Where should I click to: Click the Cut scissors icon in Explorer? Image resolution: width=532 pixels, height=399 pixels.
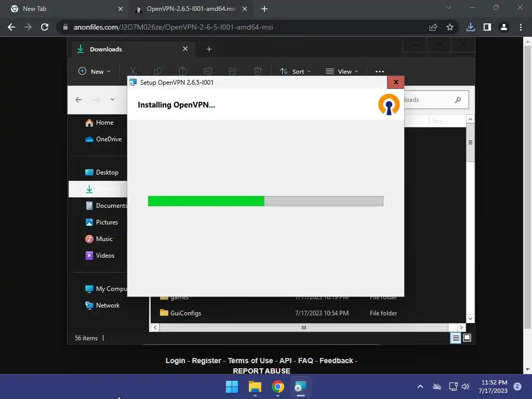point(133,71)
